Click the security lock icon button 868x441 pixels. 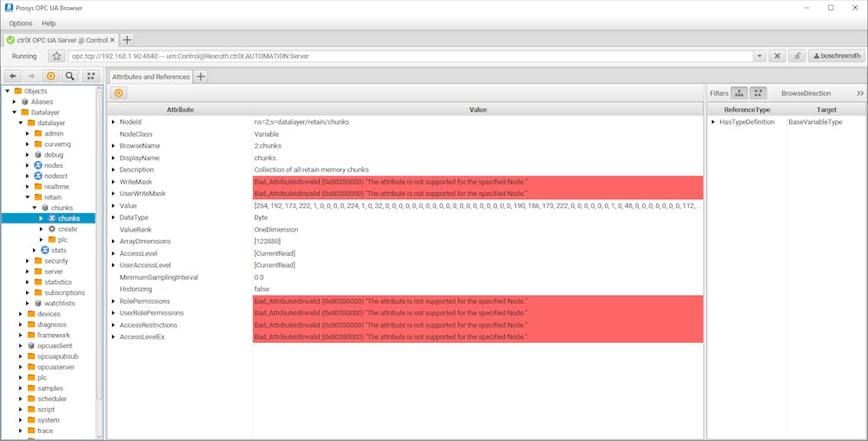click(797, 56)
